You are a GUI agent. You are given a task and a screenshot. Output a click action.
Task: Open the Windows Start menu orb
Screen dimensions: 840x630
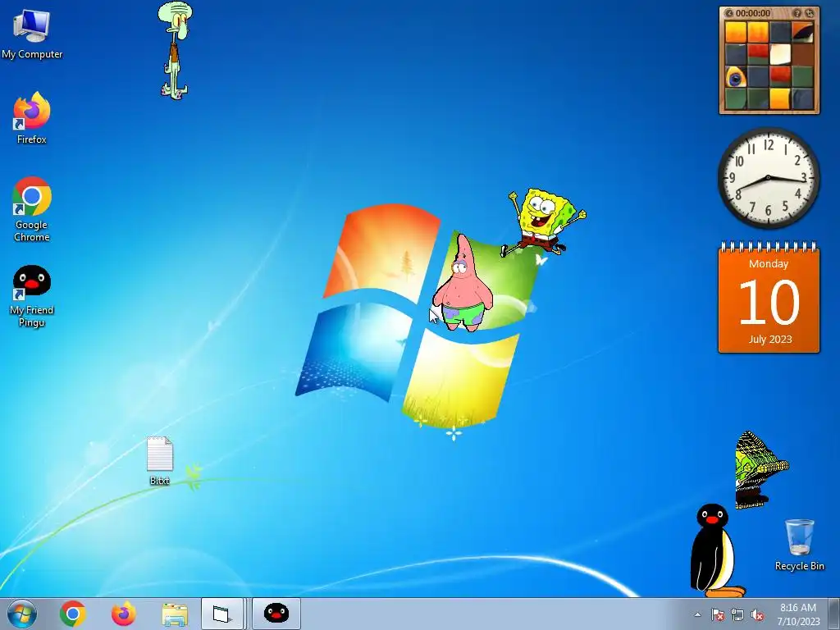(22, 614)
